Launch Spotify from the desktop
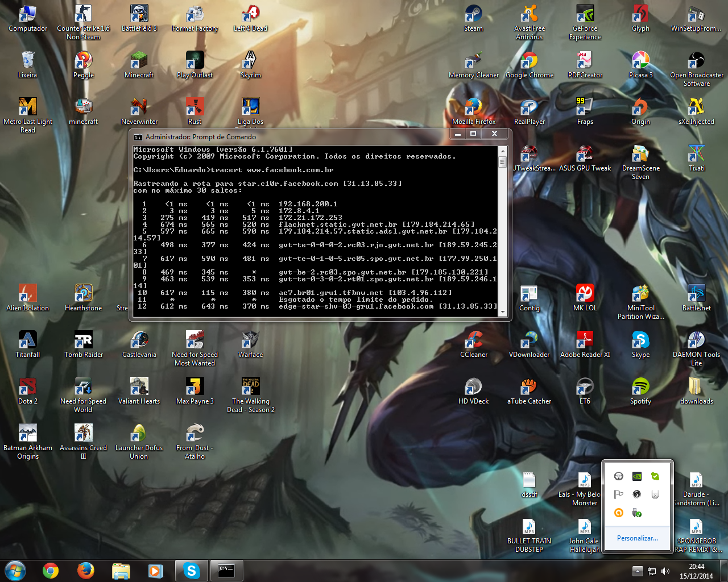728x582 pixels. pyautogui.click(x=640, y=388)
